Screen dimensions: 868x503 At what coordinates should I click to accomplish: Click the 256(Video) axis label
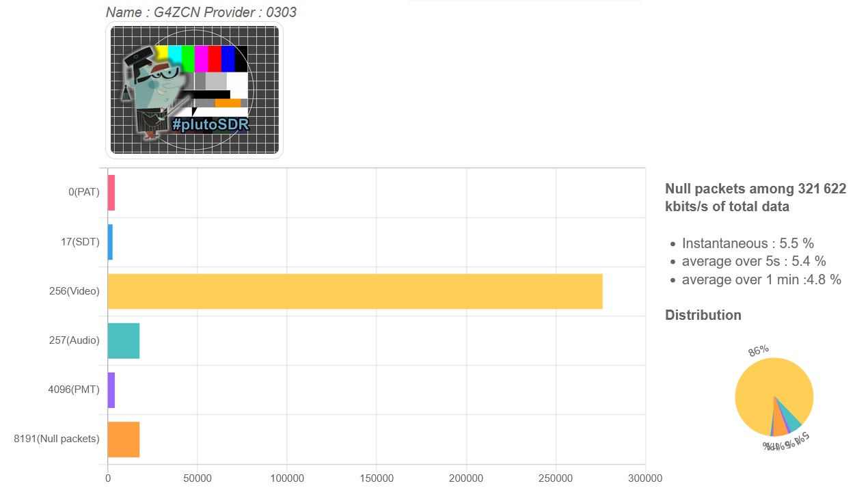click(74, 291)
